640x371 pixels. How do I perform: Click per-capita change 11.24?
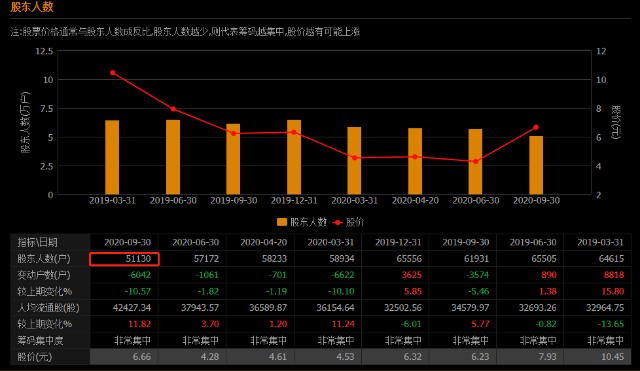(x=343, y=324)
